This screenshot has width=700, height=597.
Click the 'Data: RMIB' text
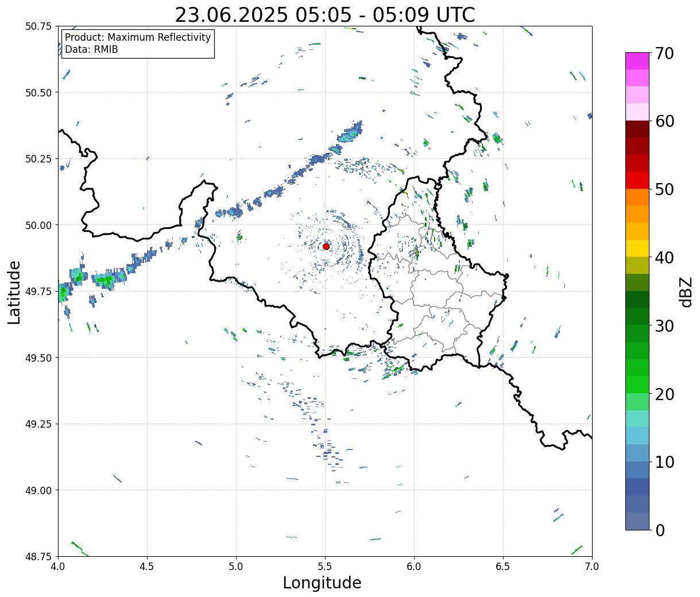click(x=91, y=49)
